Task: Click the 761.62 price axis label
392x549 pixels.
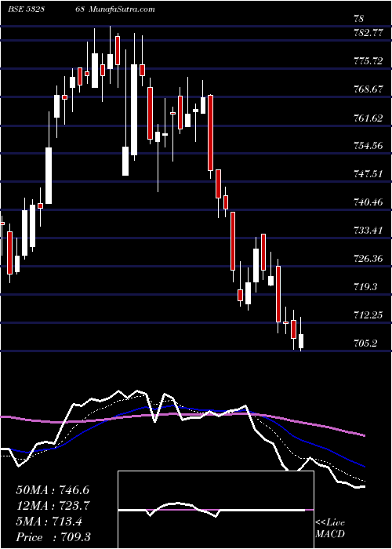Action: coord(368,118)
